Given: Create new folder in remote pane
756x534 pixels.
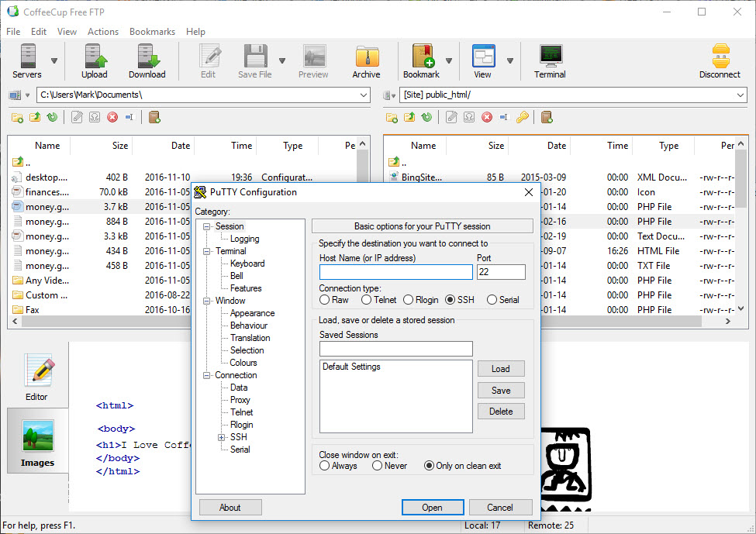Looking at the screenshot, I should pos(392,117).
